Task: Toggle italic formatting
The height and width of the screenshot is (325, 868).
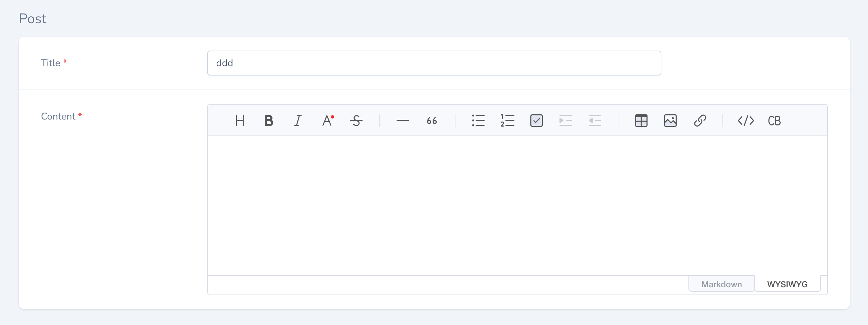Action: click(x=298, y=121)
